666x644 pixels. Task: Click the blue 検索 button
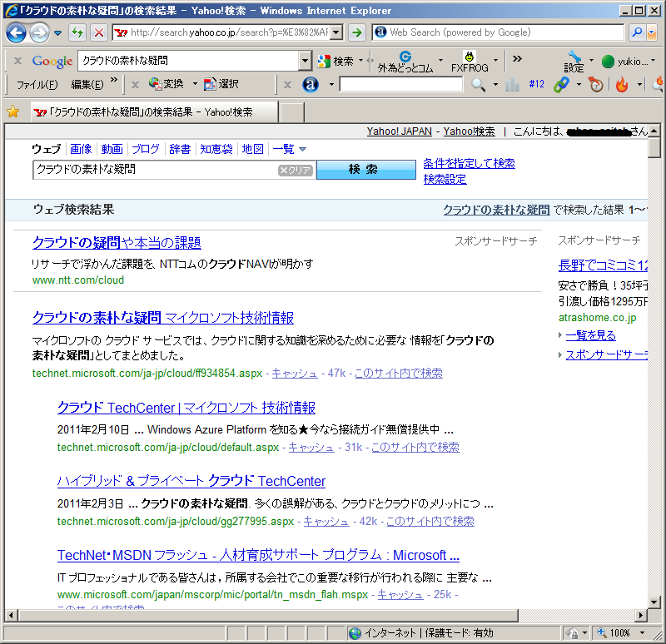(x=365, y=169)
